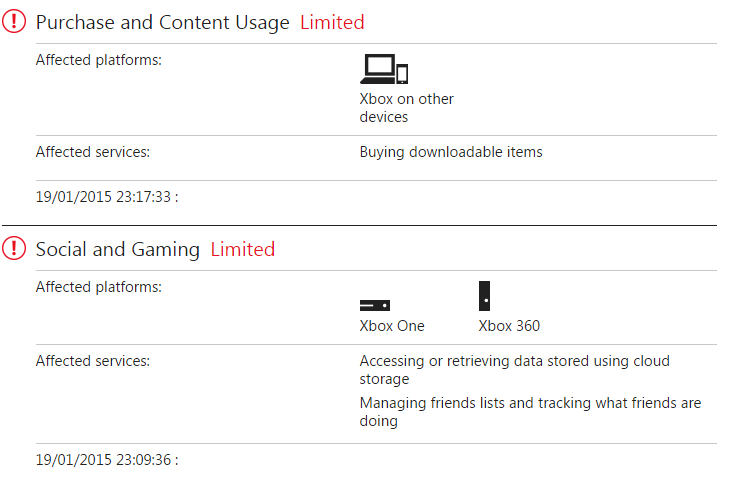
Task: Select the Xbox One platform label
Action: [392, 326]
